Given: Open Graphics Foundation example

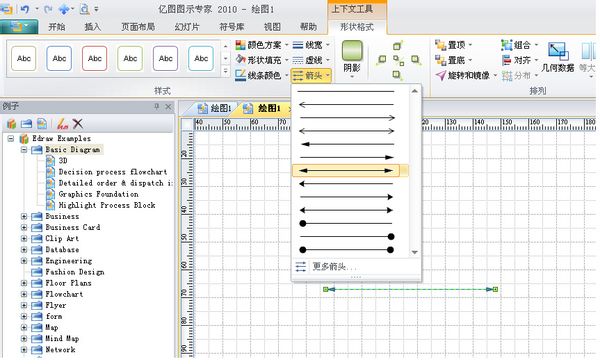Looking at the screenshot, I should (x=98, y=194).
